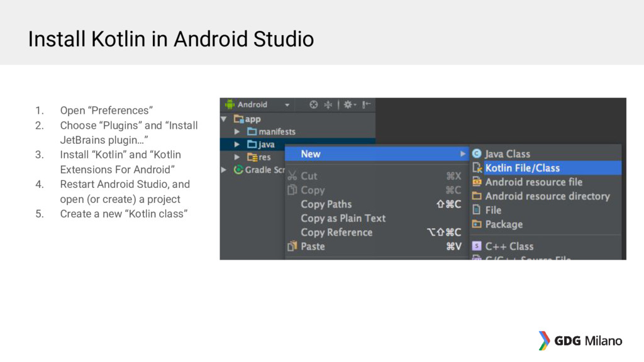
Task: Create a new Java Class
Action: (x=545, y=154)
